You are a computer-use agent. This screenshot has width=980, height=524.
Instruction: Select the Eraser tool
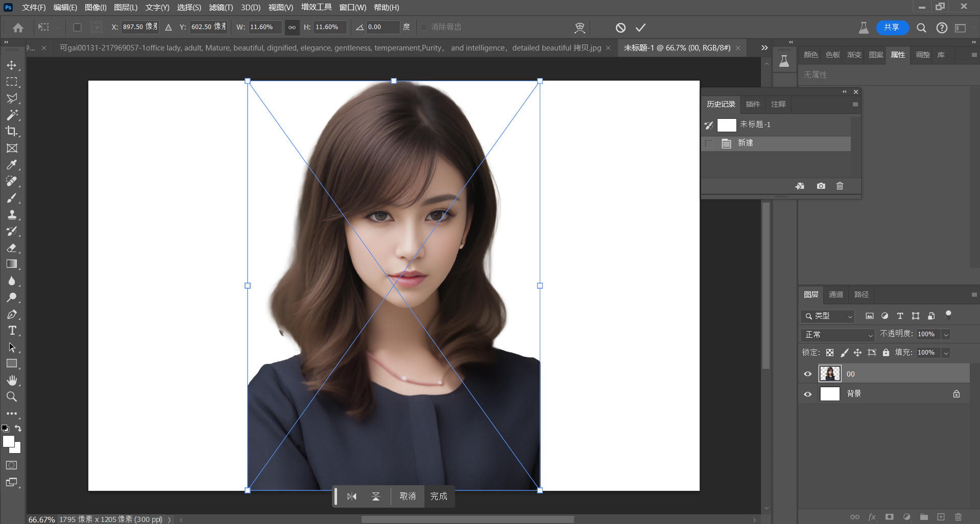pos(12,248)
